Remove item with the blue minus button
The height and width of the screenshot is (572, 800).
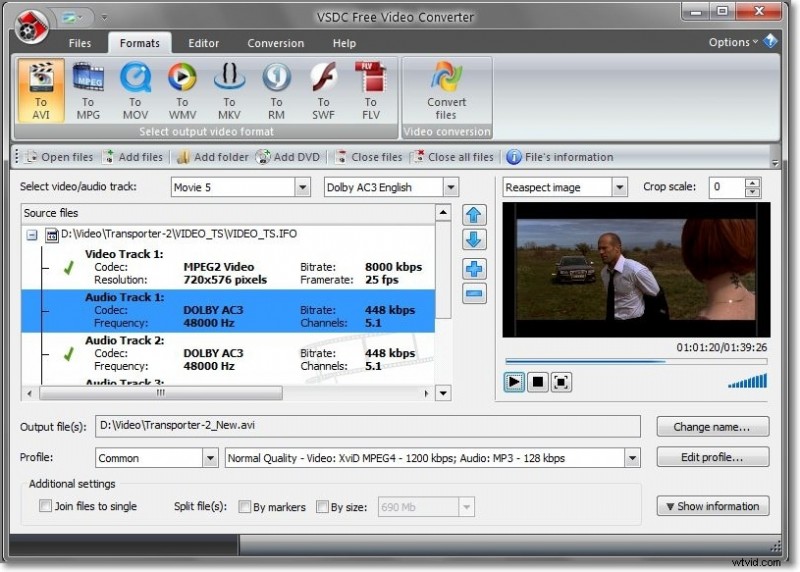click(474, 293)
